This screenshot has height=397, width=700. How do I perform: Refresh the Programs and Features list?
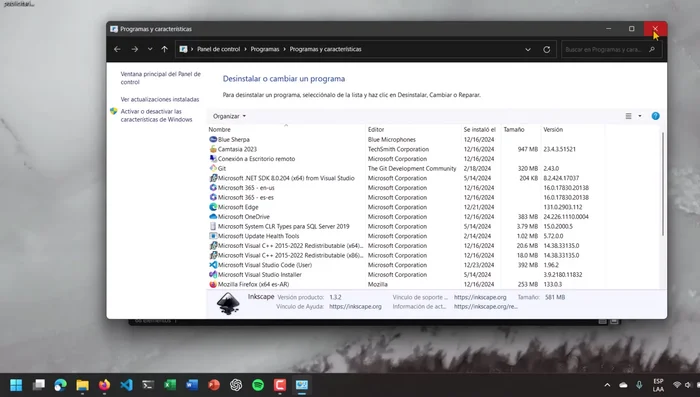click(x=546, y=50)
